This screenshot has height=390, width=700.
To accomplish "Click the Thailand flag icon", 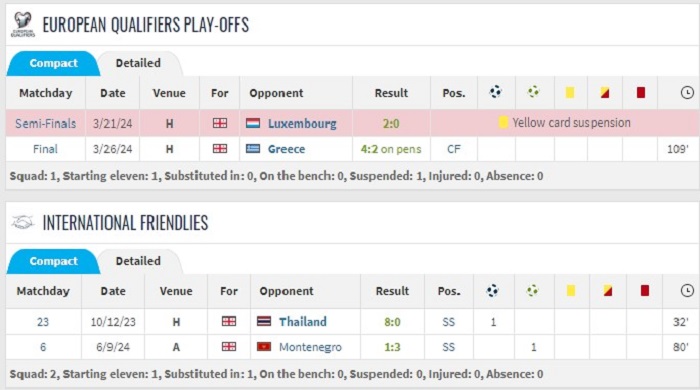I will click(x=264, y=321).
